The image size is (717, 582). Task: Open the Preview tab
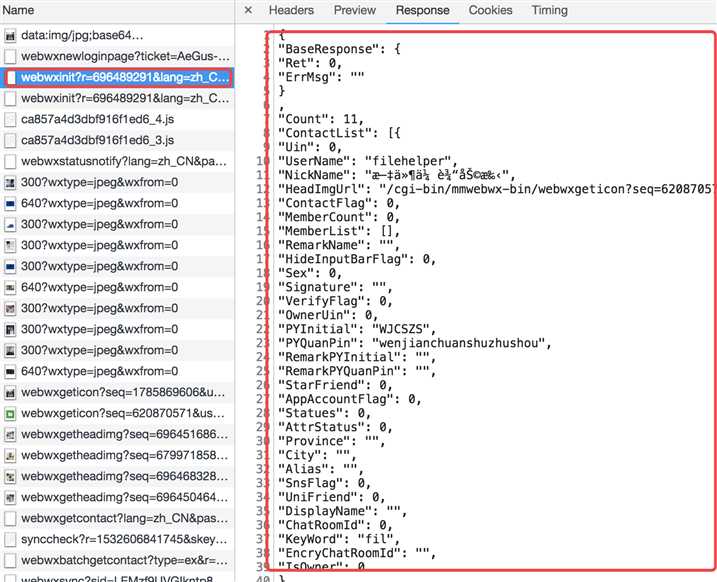pyautogui.click(x=355, y=10)
